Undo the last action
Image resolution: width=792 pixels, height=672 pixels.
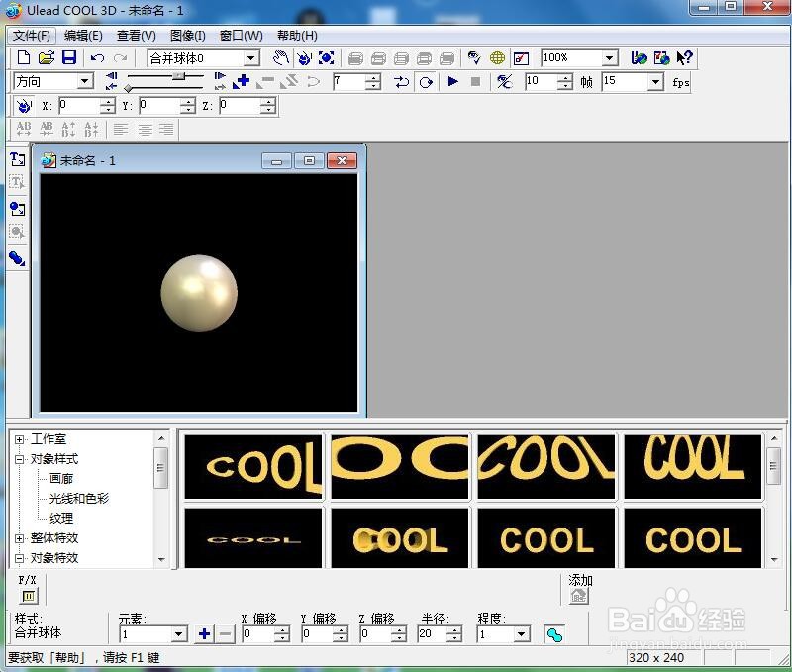coord(97,58)
